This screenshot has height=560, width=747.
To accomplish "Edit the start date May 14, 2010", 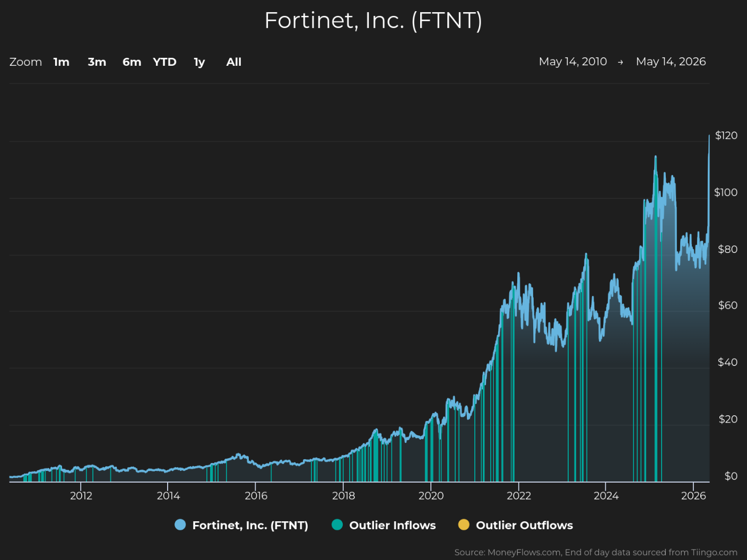I will coord(573,62).
